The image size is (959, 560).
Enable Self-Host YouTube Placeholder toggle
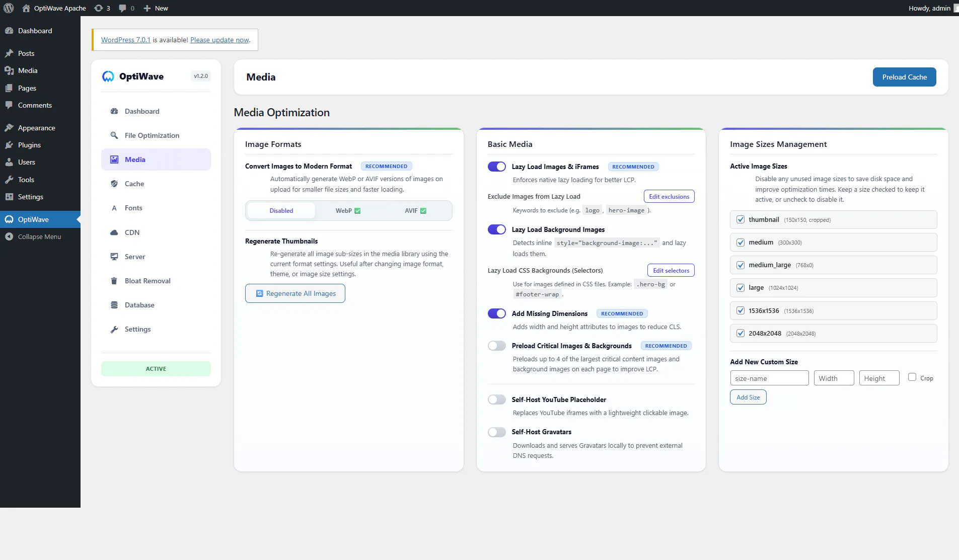497,399
